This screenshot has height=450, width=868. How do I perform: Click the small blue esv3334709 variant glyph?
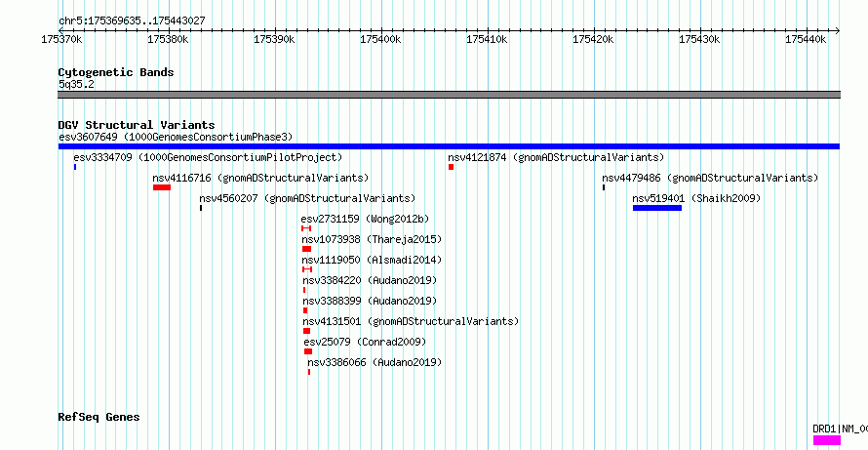click(x=75, y=167)
